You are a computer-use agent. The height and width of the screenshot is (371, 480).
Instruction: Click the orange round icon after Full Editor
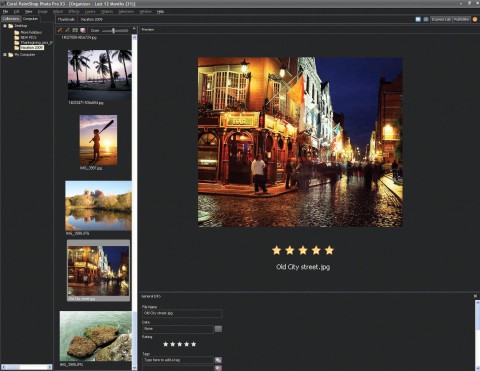click(x=475, y=19)
